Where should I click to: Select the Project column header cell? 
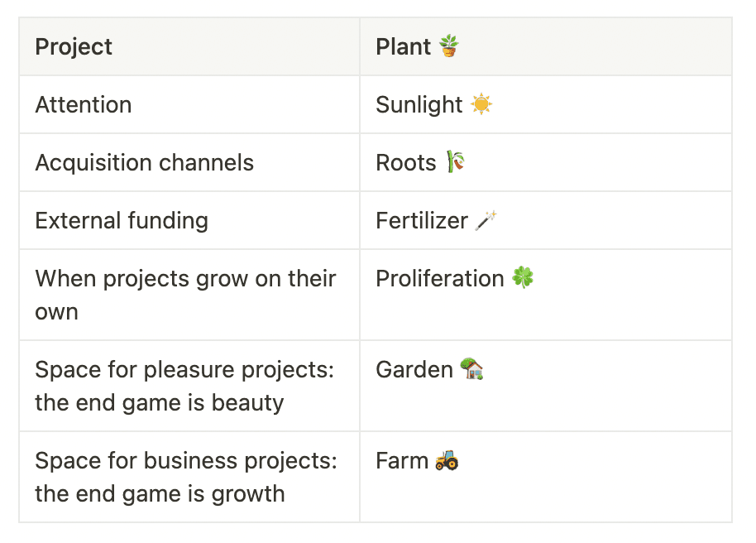point(189,46)
